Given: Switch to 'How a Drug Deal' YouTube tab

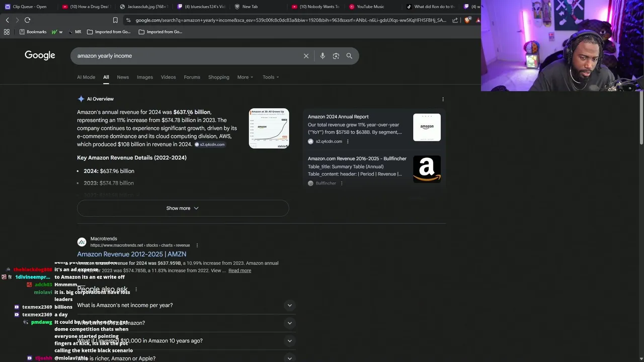Looking at the screenshot, I should [86, 7].
